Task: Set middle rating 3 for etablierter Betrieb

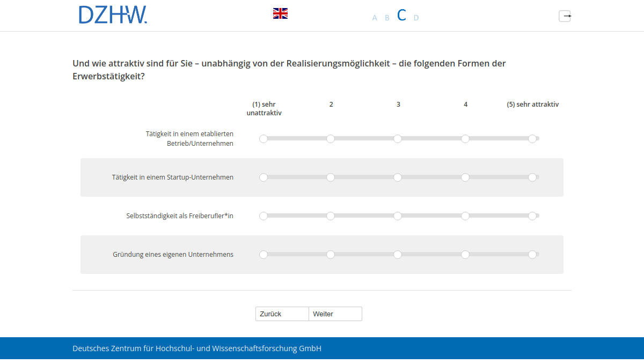Action: click(398, 138)
